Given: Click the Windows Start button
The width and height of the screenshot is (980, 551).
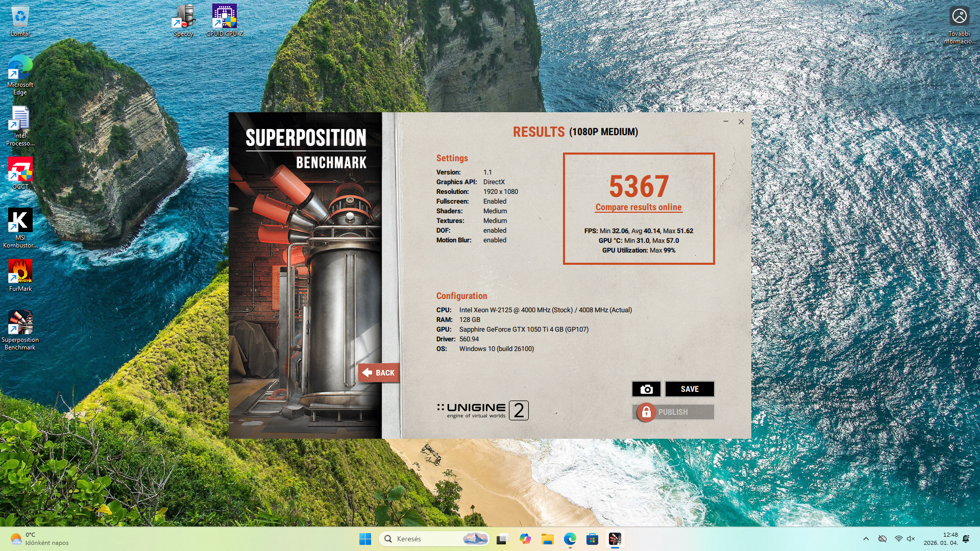Looking at the screenshot, I should coord(365,539).
